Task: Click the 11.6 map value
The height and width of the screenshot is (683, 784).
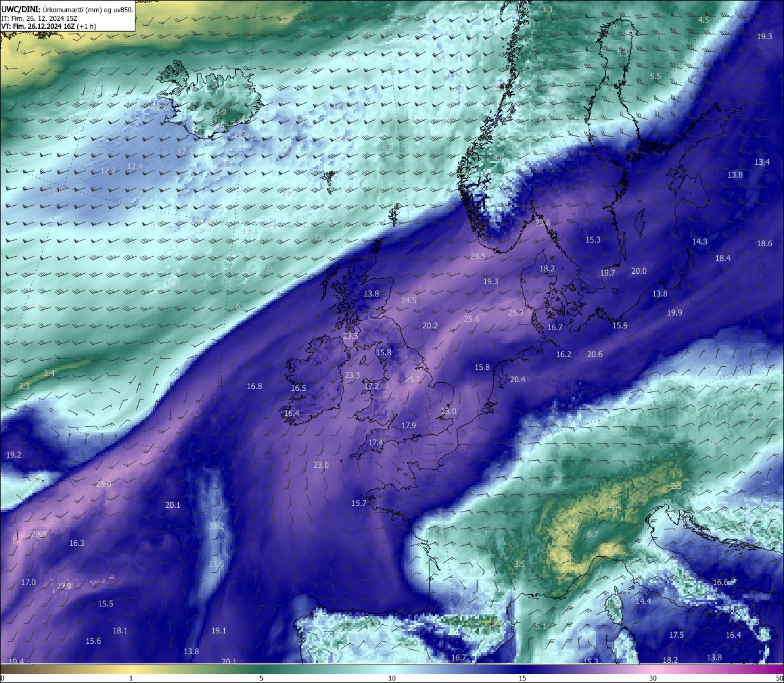Action: (x=216, y=564)
